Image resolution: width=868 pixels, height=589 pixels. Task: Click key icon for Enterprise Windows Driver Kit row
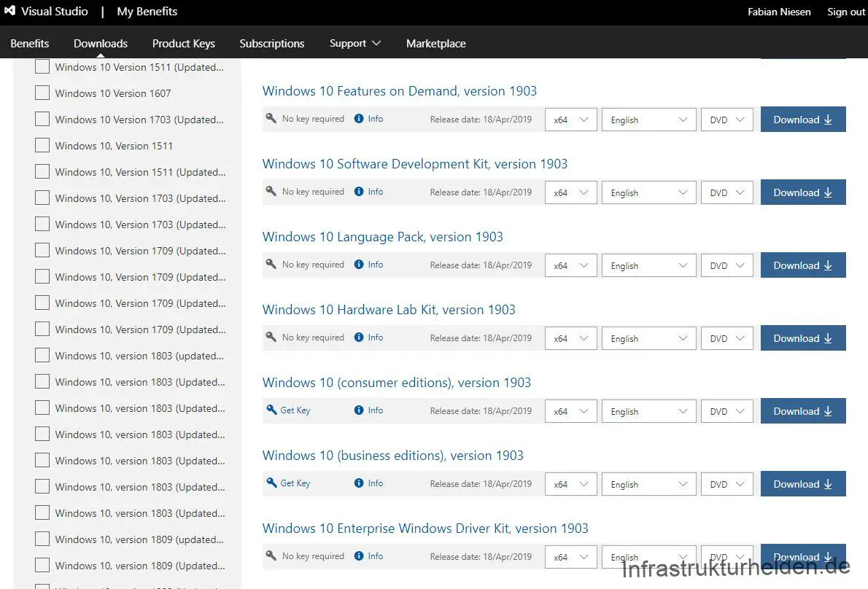coord(271,555)
